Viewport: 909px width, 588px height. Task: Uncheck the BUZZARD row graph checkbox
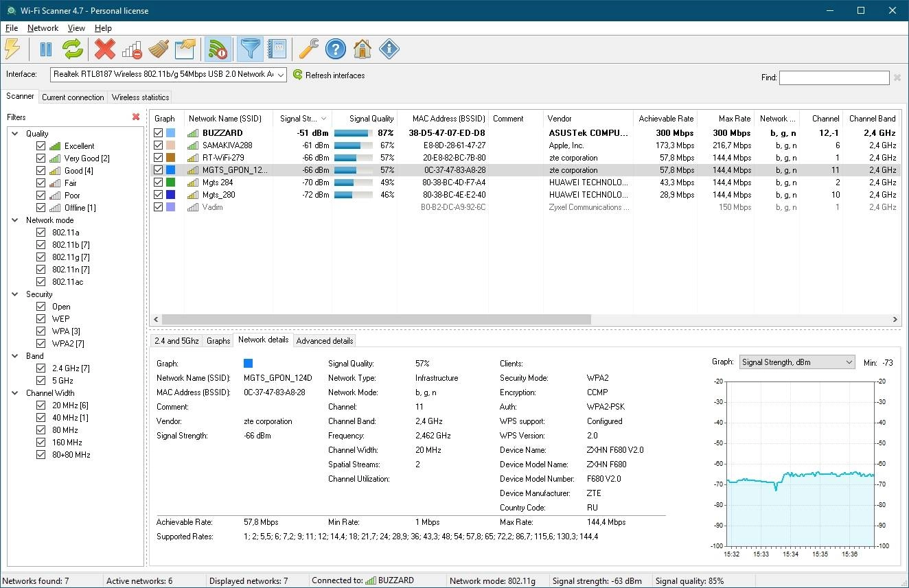159,133
